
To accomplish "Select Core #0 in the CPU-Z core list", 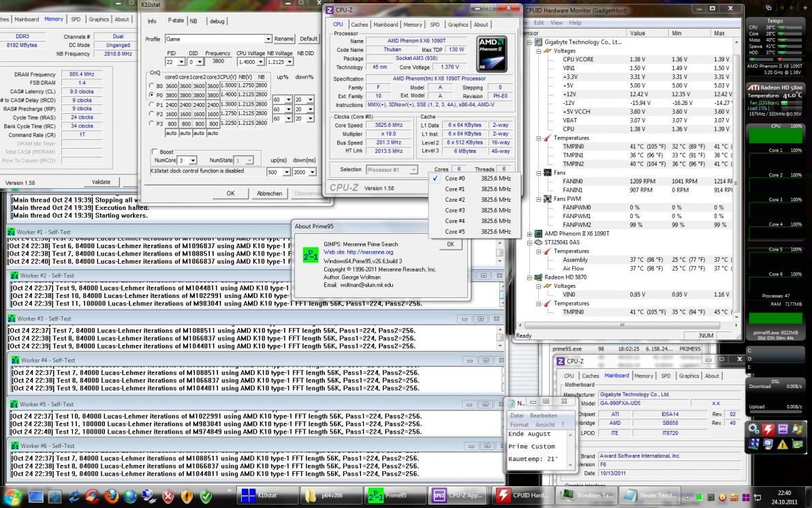I will coord(474,179).
